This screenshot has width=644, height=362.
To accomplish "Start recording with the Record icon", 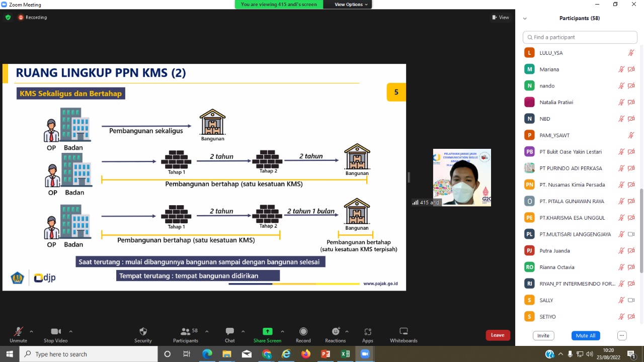I will coord(303,332).
